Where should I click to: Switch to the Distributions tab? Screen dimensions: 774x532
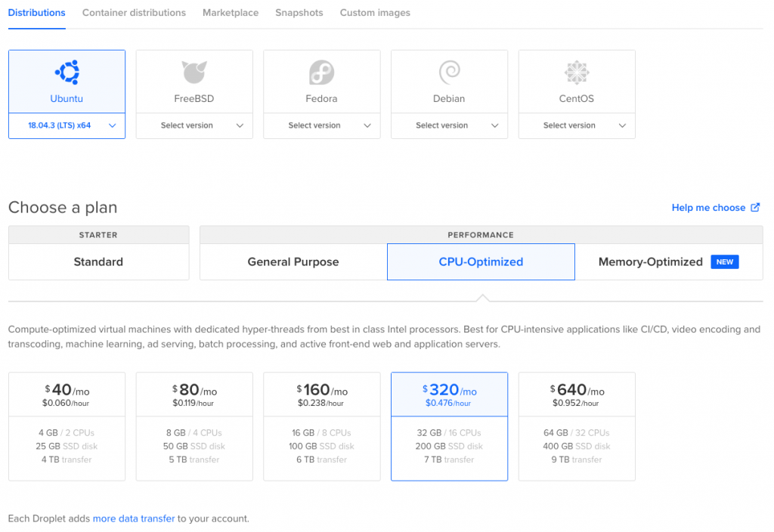[x=36, y=13]
